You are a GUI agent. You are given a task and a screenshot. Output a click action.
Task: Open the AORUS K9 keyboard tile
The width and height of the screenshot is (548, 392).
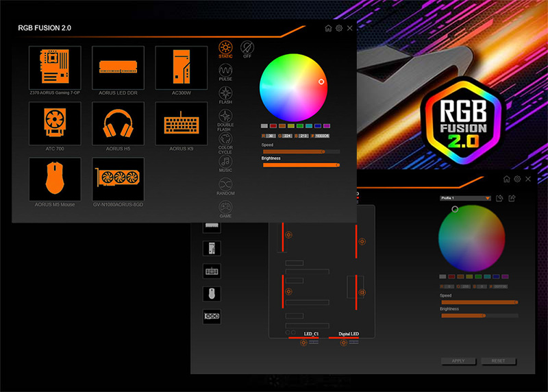point(182,123)
